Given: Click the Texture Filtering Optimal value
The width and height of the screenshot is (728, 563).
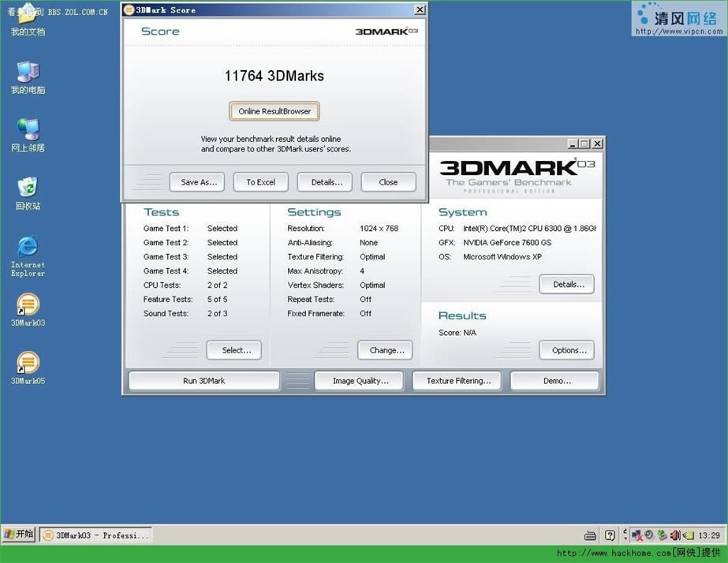Looking at the screenshot, I should click(372, 257).
